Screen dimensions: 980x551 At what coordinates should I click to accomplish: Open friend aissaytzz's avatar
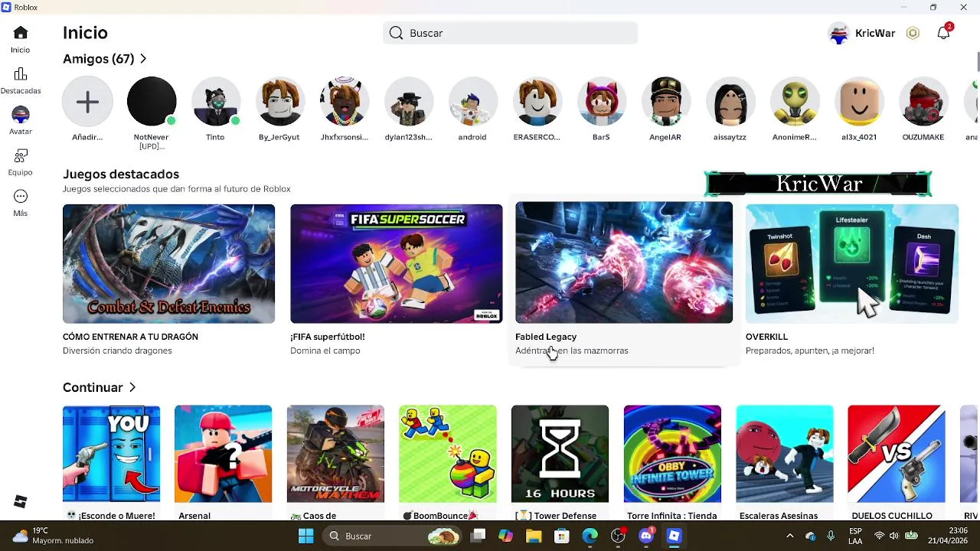coord(730,101)
